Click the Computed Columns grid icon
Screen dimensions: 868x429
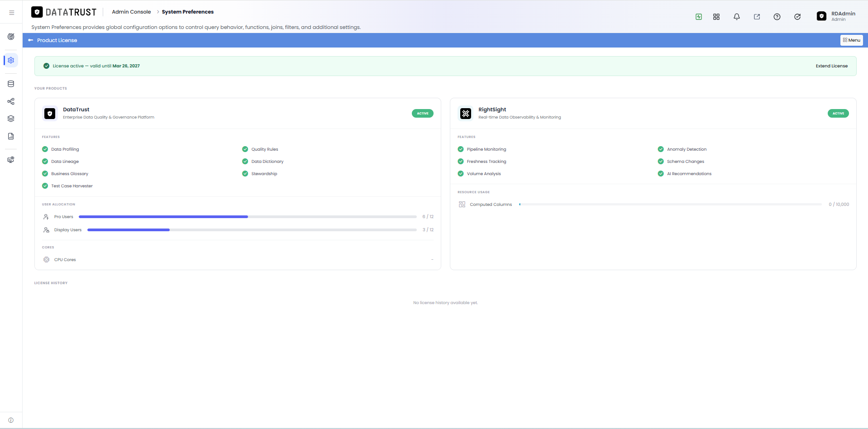pyautogui.click(x=462, y=205)
